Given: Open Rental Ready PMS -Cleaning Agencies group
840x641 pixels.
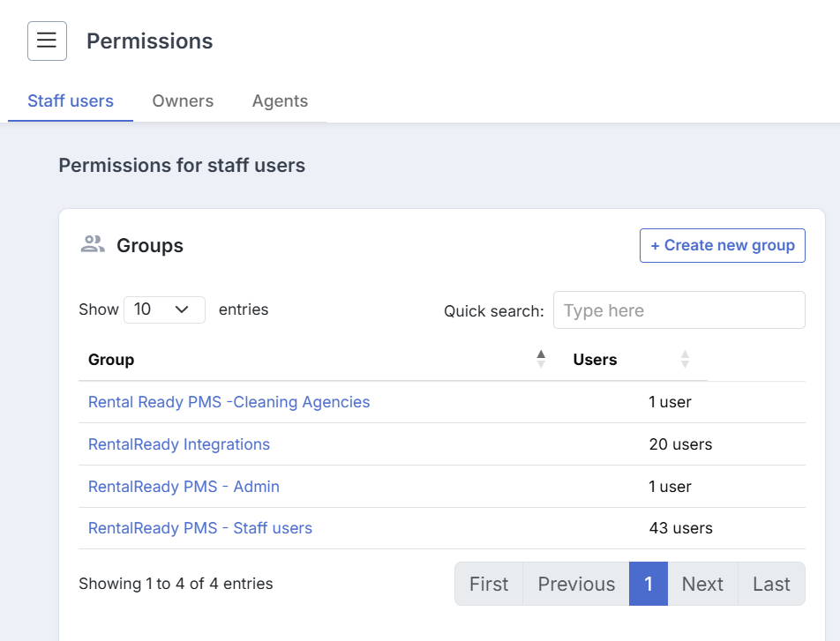Looking at the screenshot, I should tap(229, 402).
